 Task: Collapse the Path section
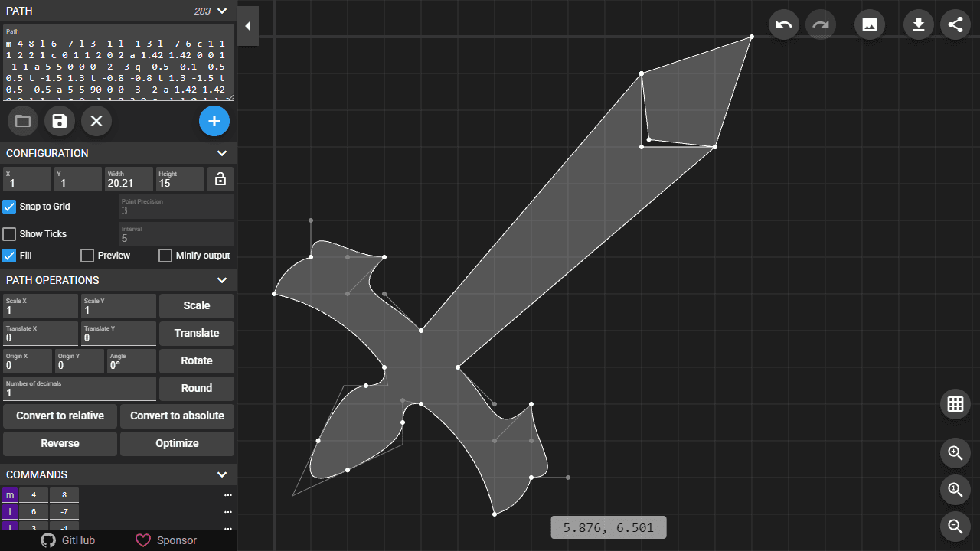click(x=222, y=11)
